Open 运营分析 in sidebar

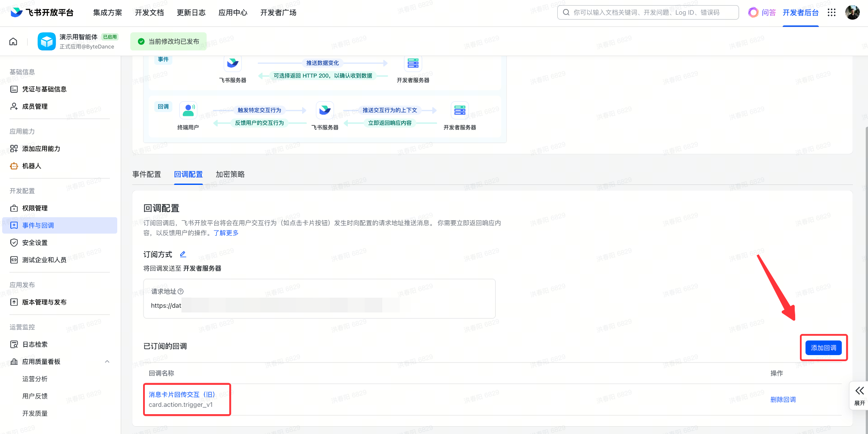[x=35, y=379]
